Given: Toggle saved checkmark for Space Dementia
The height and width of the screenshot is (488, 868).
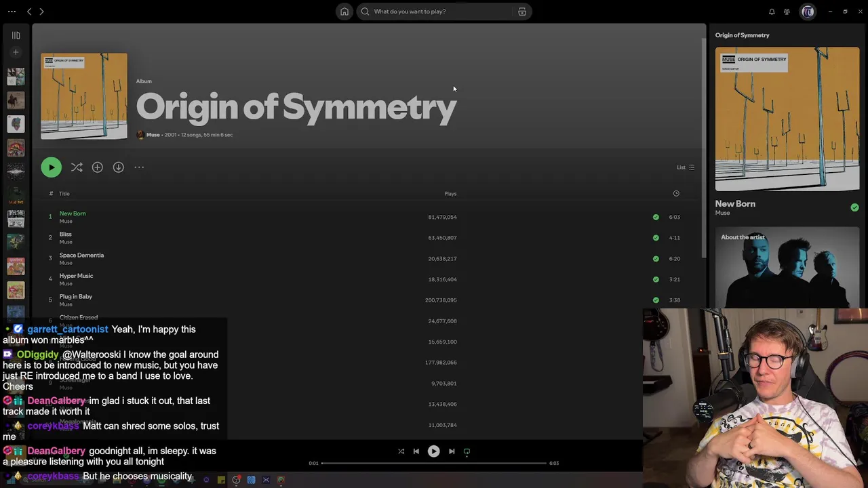Looking at the screenshot, I should pos(656,259).
